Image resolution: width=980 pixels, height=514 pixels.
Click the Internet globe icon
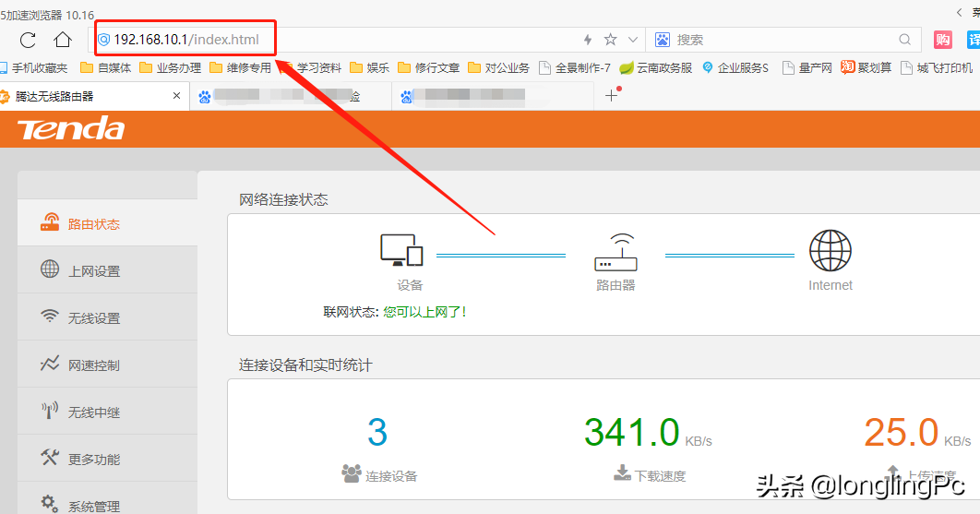click(x=830, y=250)
